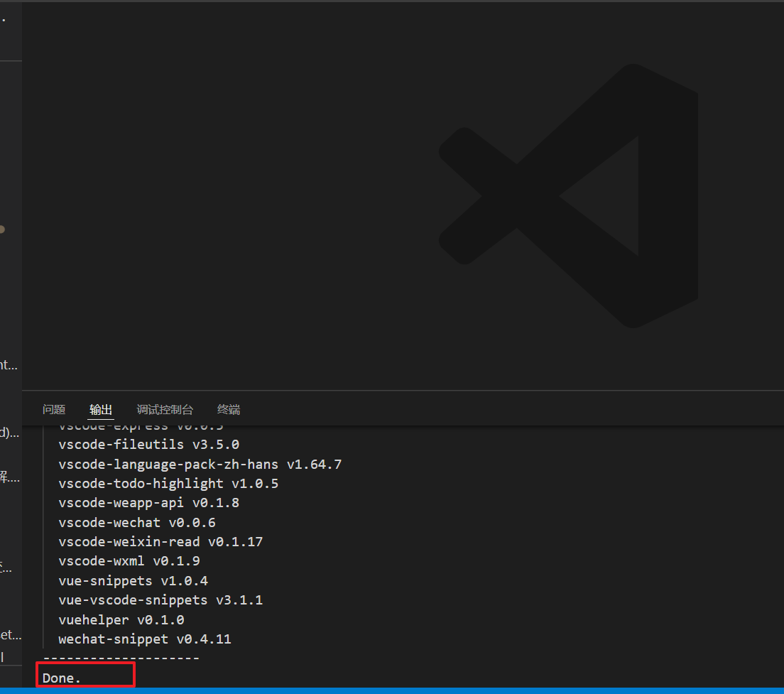This screenshot has height=694, width=784.
Task: Click the vscode-wxml v0.1.9 line
Action: pyautogui.click(x=129, y=561)
